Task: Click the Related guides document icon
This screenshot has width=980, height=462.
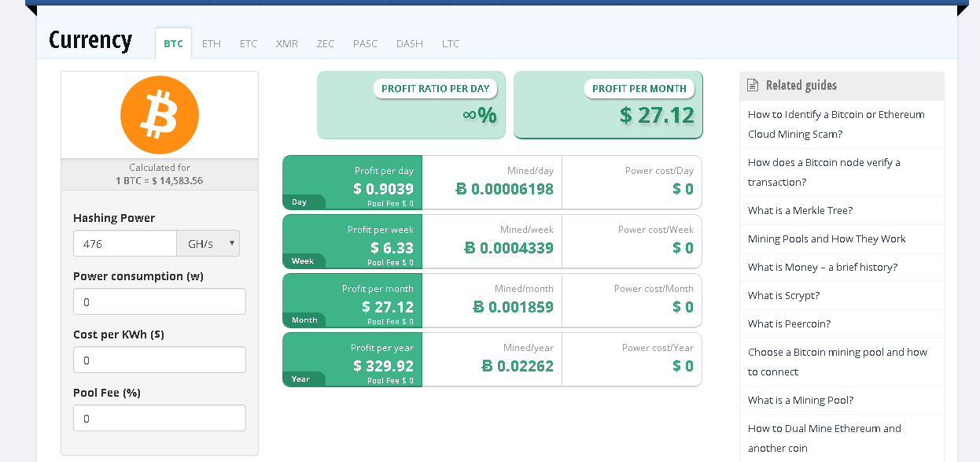Action: 753,85
